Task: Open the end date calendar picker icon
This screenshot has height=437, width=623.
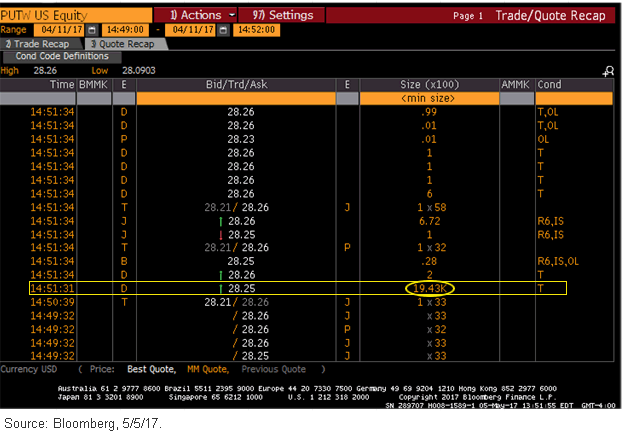Action: (x=224, y=30)
